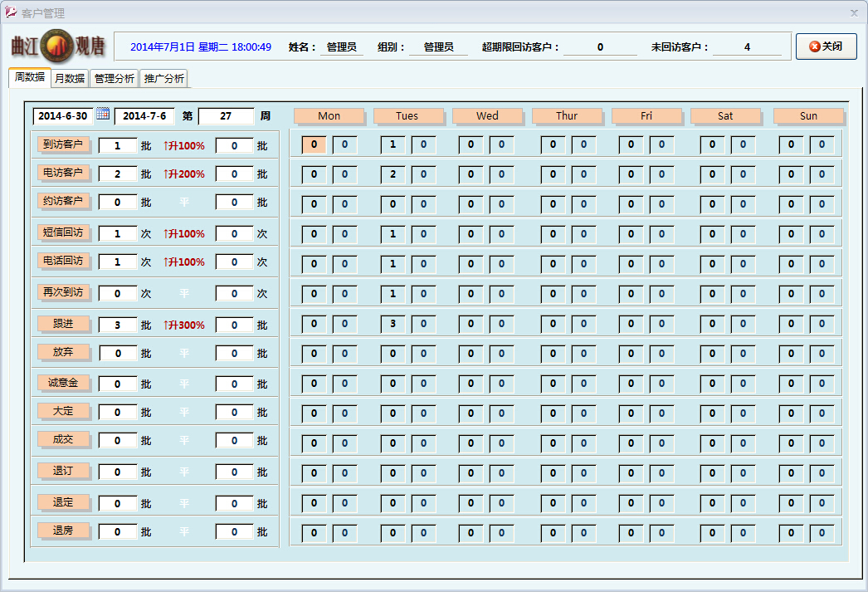Click the end date field 2014-7-6

[144, 116]
